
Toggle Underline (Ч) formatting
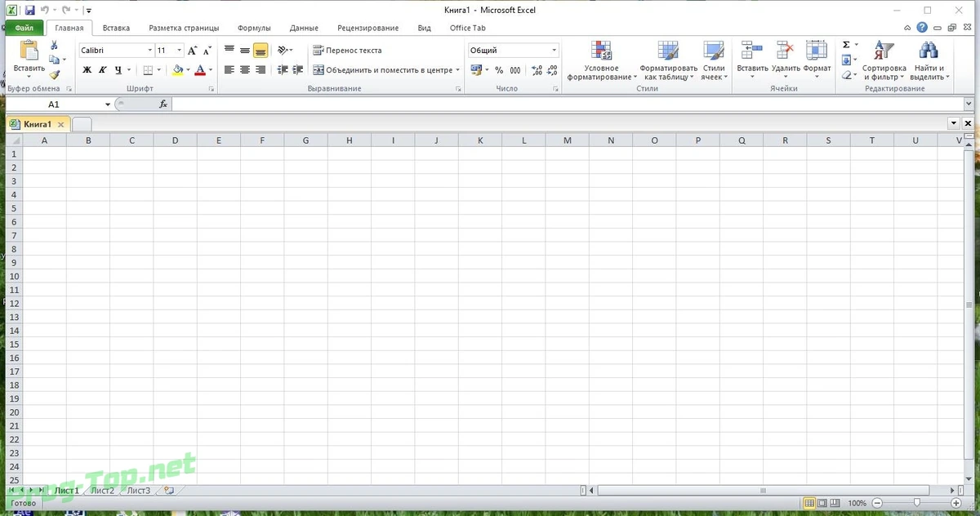pyautogui.click(x=118, y=70)
